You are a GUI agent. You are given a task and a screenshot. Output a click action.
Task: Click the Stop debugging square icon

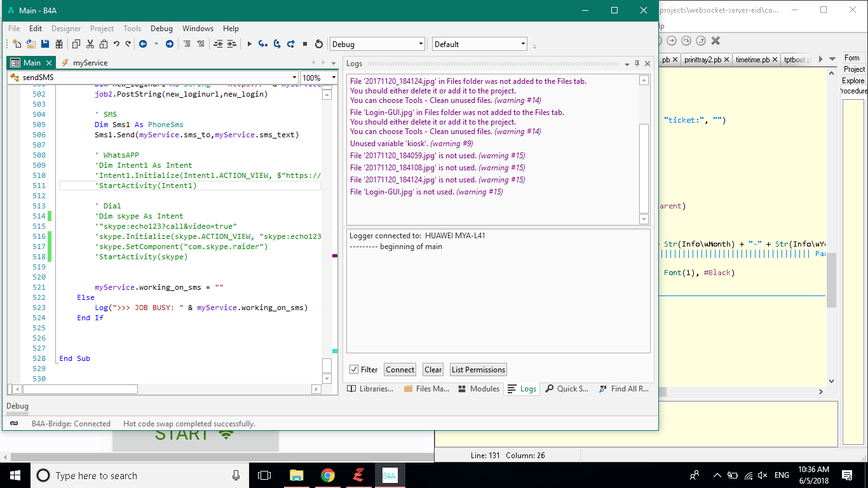(305, 44)
